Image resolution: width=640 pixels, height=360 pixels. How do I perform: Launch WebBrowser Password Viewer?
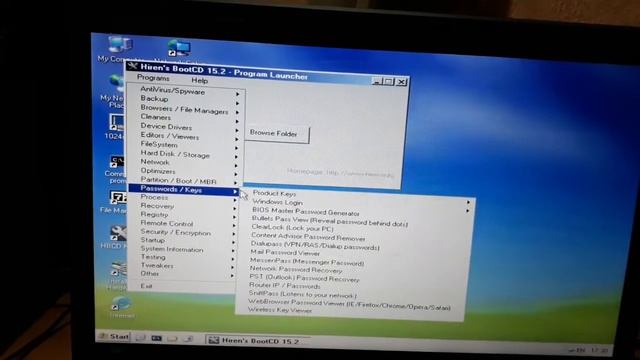coord(350,304)
